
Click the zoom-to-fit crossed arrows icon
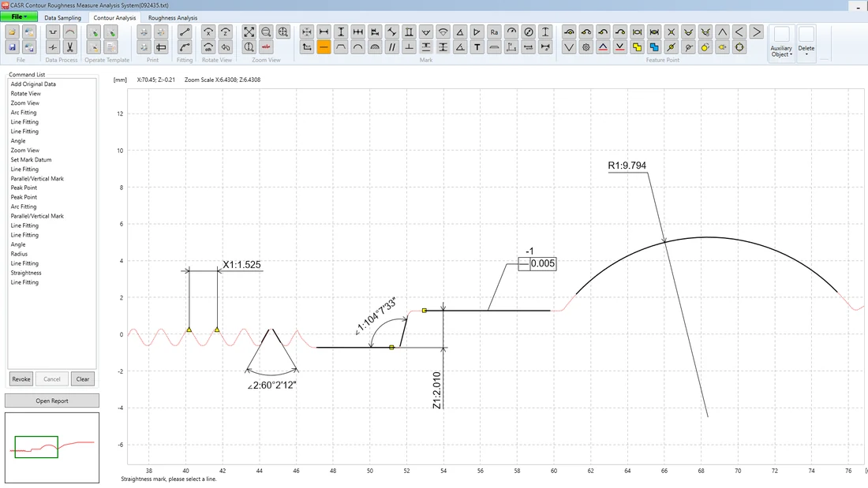pos(249,32)
